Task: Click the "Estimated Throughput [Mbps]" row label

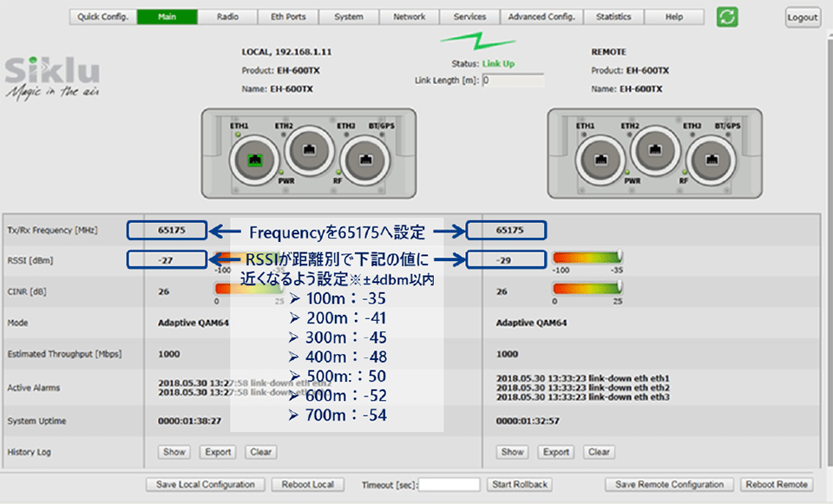Action: point(64,354)
